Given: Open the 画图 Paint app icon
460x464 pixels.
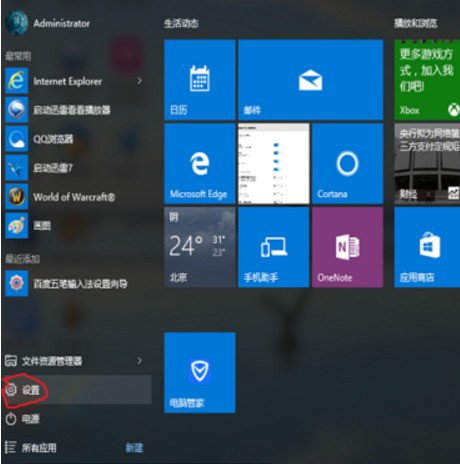Looking at the screenshot, I should (17, 226).
